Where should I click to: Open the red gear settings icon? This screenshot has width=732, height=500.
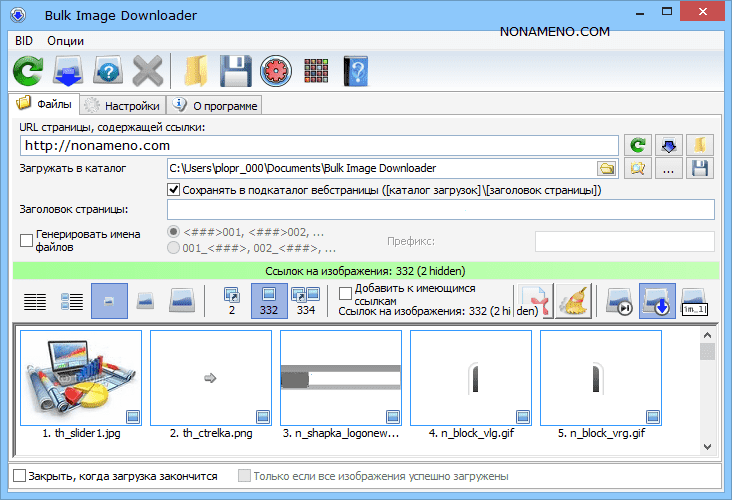pyautogui.click(x=274, y=72)
